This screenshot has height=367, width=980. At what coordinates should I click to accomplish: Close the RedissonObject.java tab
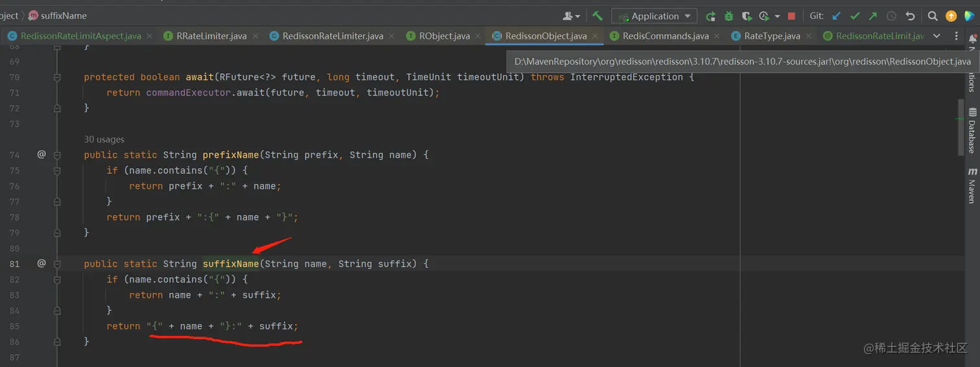[595, 36]
